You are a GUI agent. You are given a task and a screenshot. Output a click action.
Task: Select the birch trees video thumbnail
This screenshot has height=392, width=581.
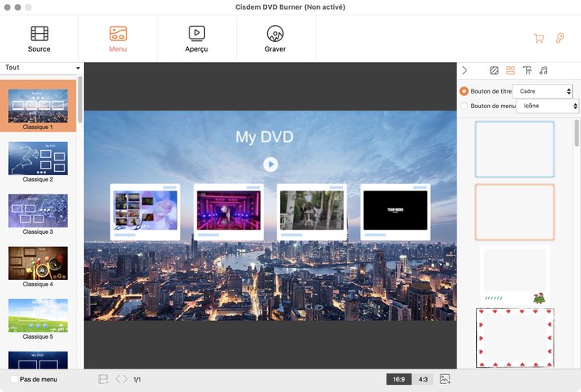[x=312, y=212]
